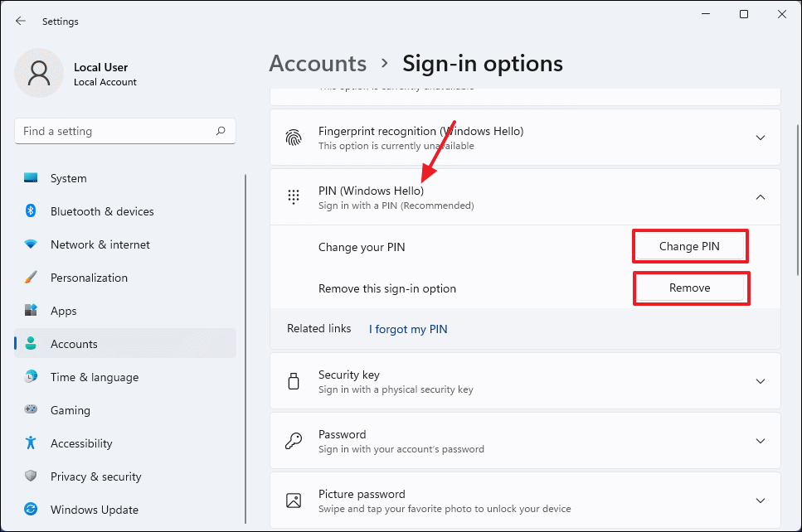
Task: Select the System icon in the sidebar
Action: pos(32,178)
